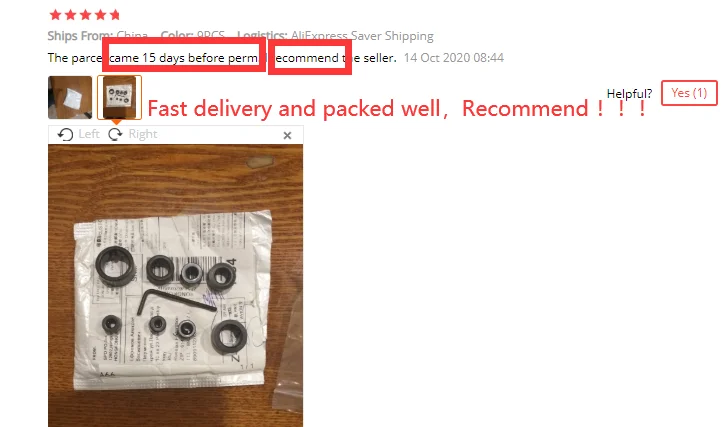Click the 'Left' rotate label

coord(89,134)
